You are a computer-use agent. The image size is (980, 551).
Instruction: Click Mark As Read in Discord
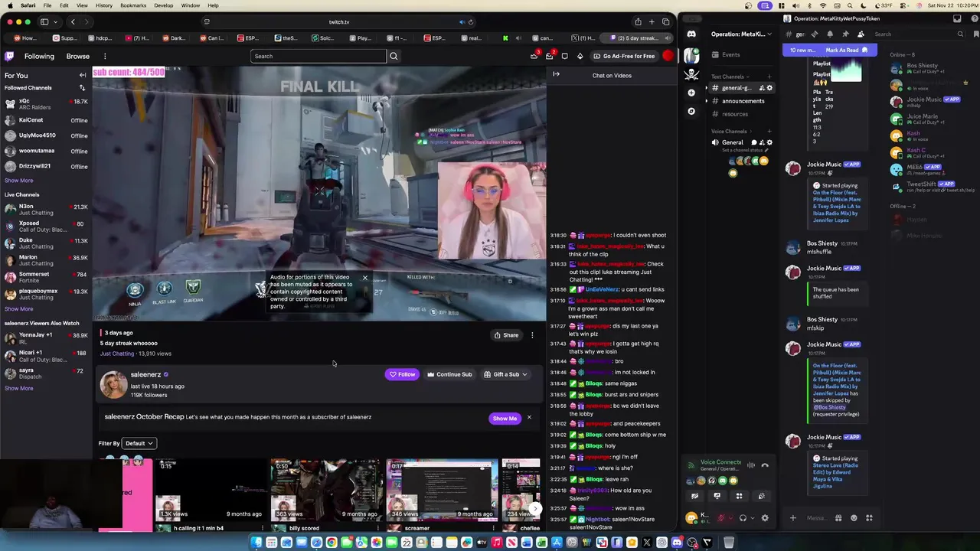(846, 50)
